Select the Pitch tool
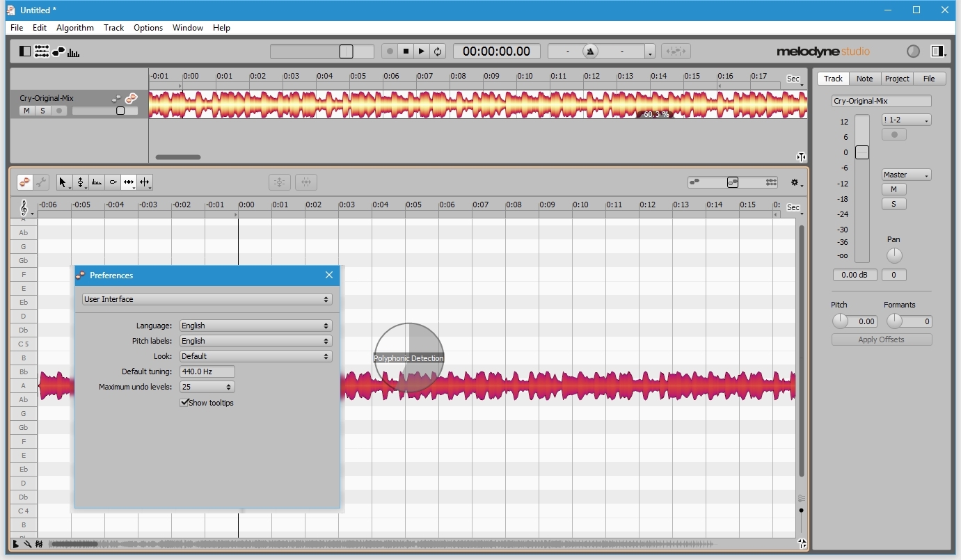The height and width of the screenshot is (560, 961). (x=80, y=182)
